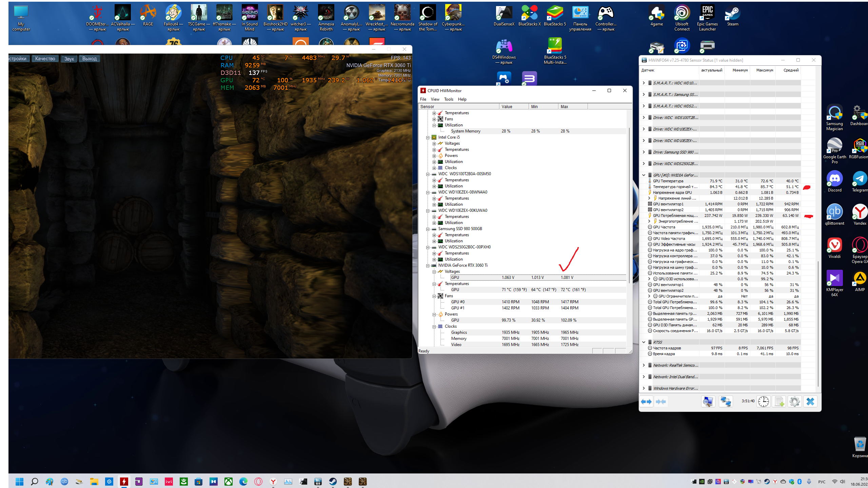
Task: Click the Качество button in game menu
Action: (x=45, y=59)
